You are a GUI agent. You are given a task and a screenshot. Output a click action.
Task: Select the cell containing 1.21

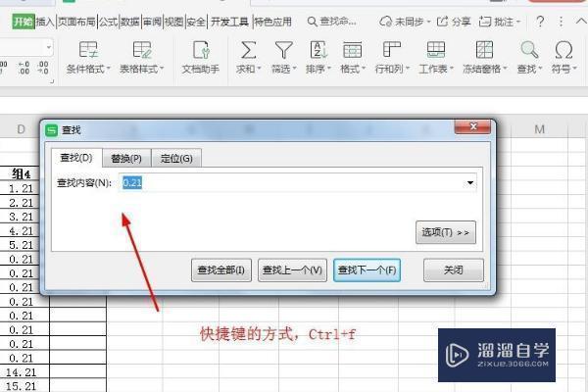[x=21, y=188]
